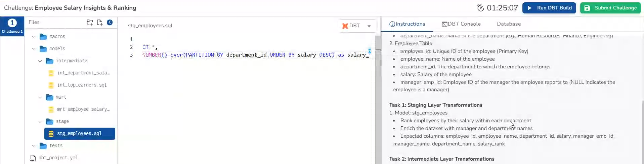Viewport: 644px width, 164px height.
Task: Select the Instructions tab
Action: coord(407,24)
